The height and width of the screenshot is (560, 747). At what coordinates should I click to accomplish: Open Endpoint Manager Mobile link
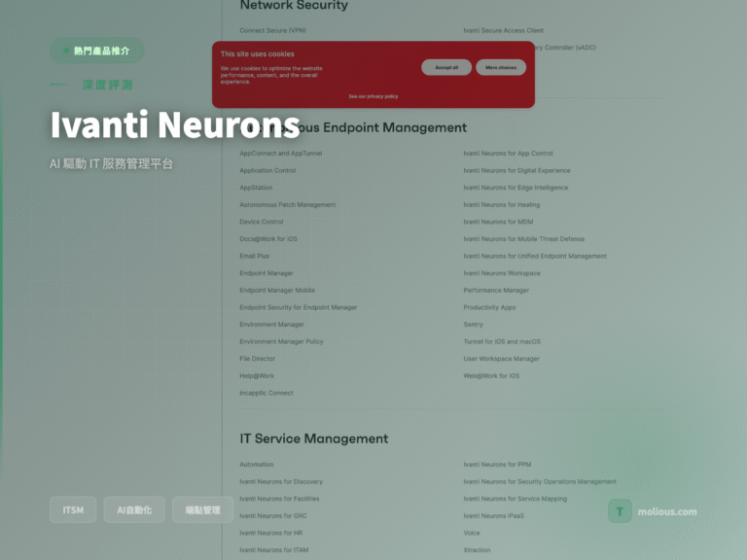277,291
